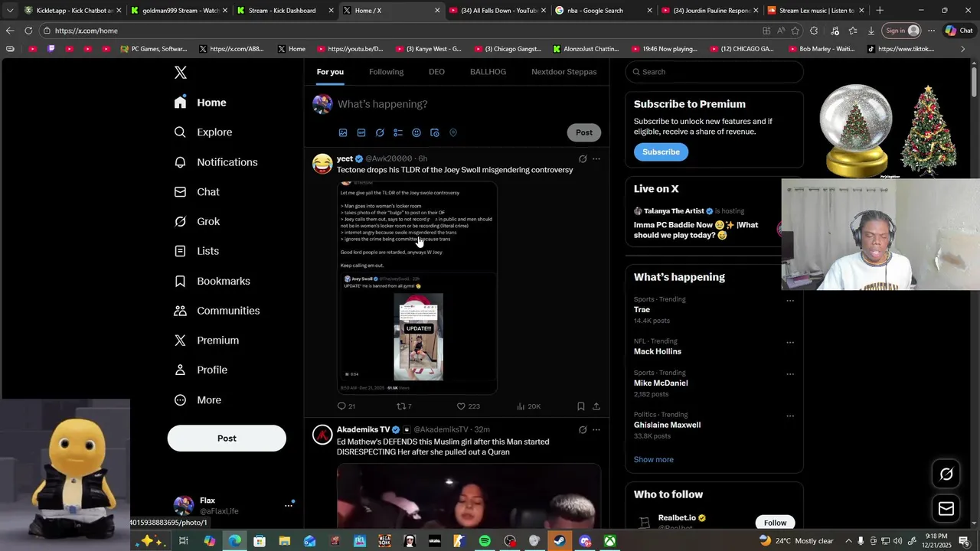Open options for Mack Hollins trend
This screenshot has height=551, width=980.
[790, 342]
